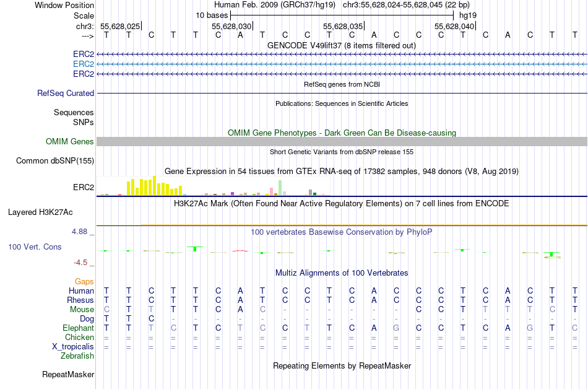The height and width of the screenshot is (389, 588).
Task: Click Multiz Alignments of 100 Vertebrates title
Action: pos(342,273)
